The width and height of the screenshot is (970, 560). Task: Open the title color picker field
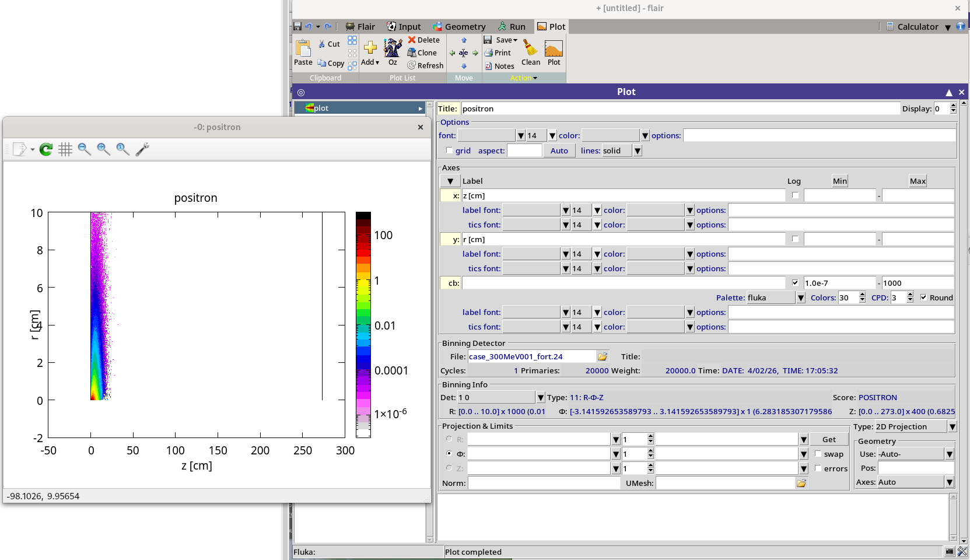[611, 135]
